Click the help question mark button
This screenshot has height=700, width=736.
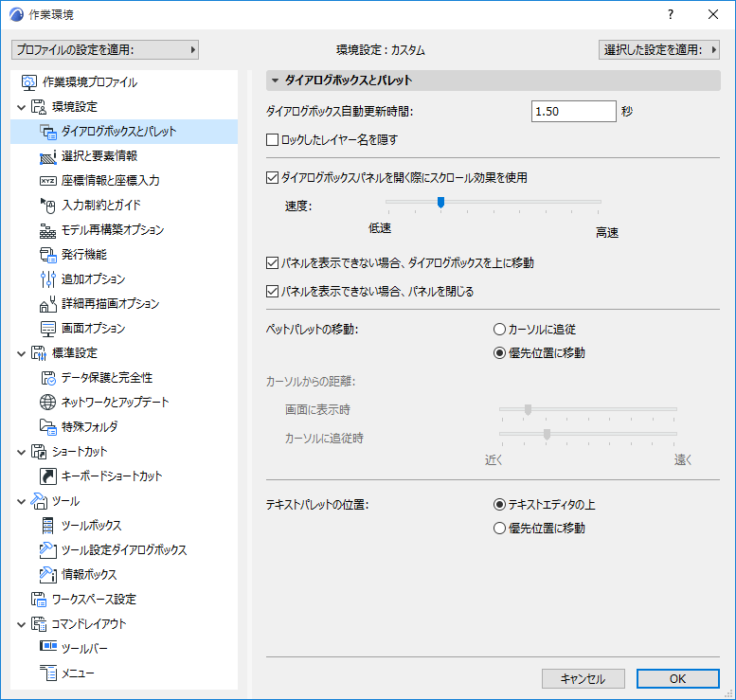pyautogui.click(x=671, y=14)
